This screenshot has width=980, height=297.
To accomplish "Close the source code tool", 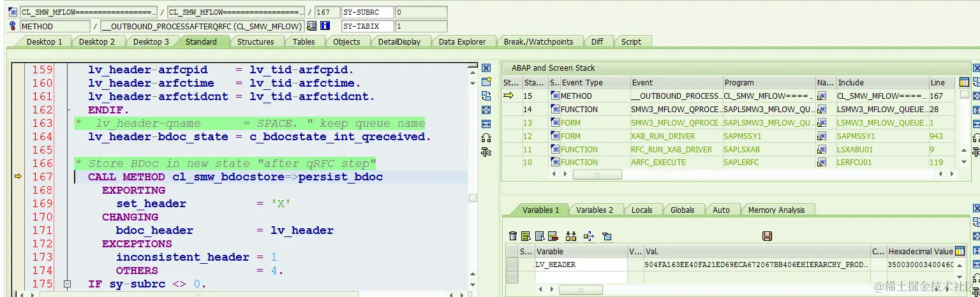I will click(486, 68).
